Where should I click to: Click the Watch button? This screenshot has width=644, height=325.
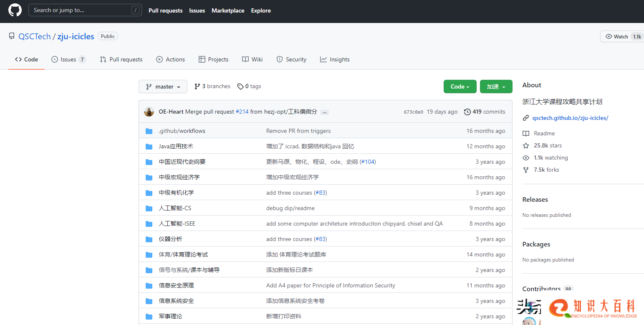[x=622, y=36]
